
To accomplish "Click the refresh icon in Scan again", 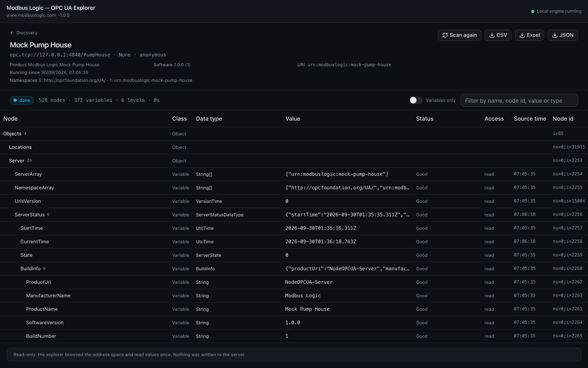I will click(445, 35).
